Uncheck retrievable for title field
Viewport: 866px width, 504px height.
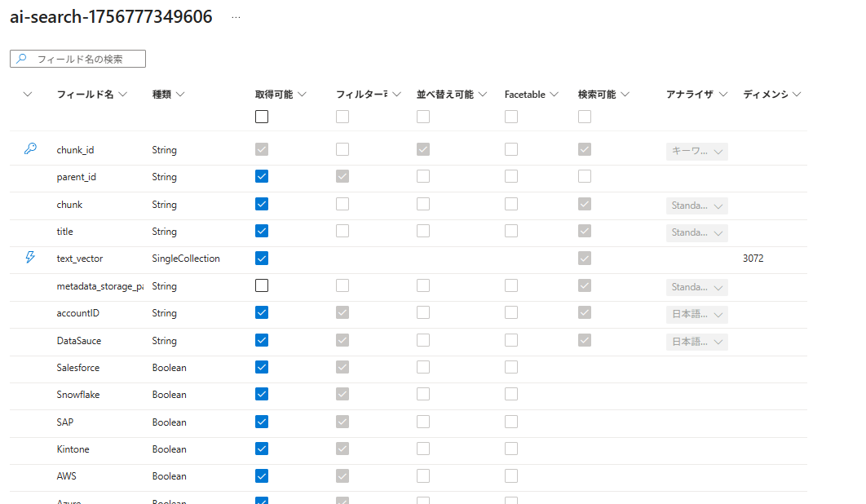[x=262, y=231]
